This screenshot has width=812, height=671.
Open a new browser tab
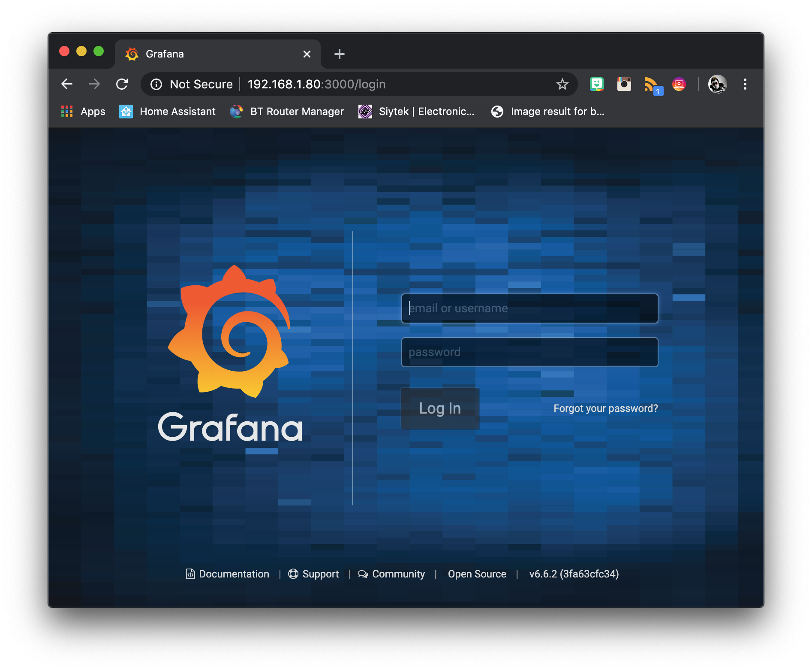pos(339,54)
